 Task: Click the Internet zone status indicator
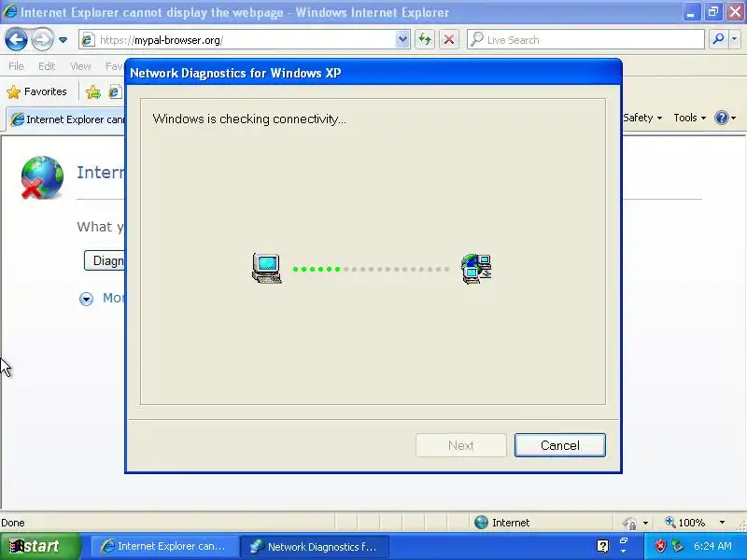coord(502,523)
